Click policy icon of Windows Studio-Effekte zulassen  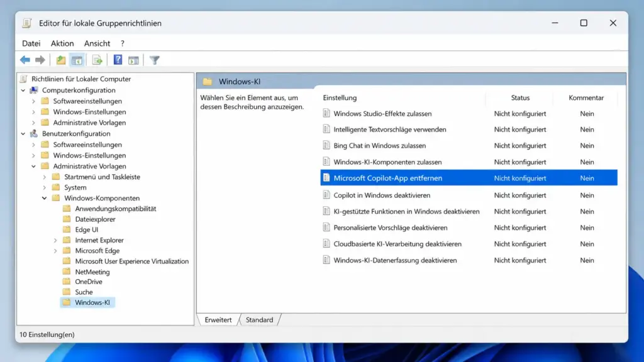pyautogui.click(x=326, y=113)
